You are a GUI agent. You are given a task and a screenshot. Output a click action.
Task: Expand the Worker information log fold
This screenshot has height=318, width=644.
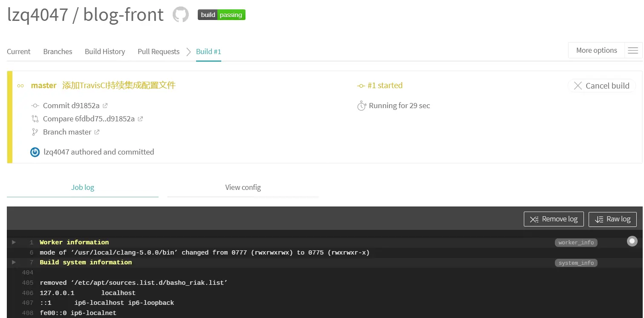click(14, 242)
